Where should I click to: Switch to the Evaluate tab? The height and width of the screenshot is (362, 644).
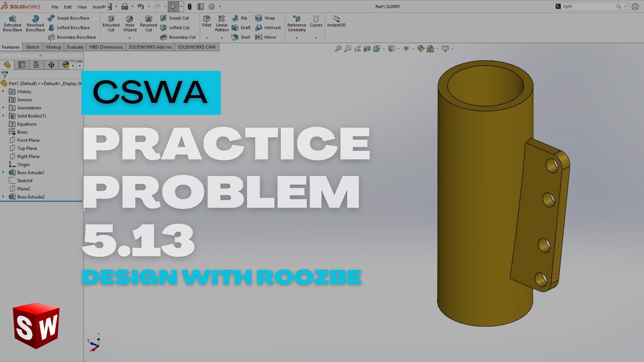point(75,47)
